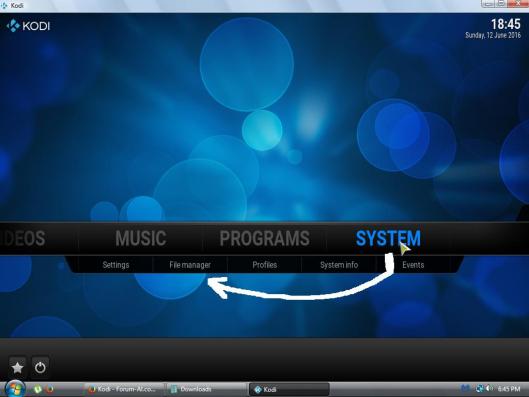The image size is (529, 397).
Task: Select the SYSTEM menu item
Action: point(388,238)
